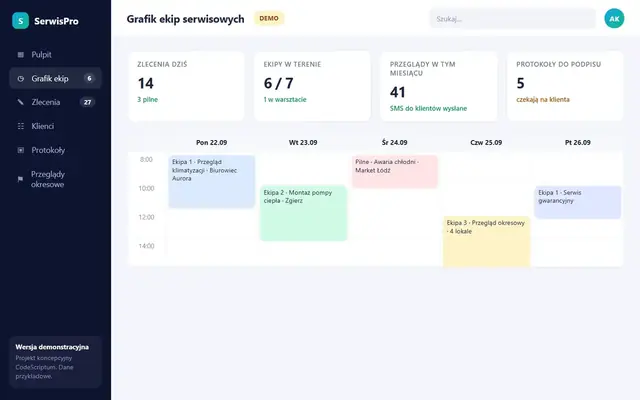Viewport: 640px width, 400px height.
Task: Click the 14:00 time label
Action: [x=146, y=246]
